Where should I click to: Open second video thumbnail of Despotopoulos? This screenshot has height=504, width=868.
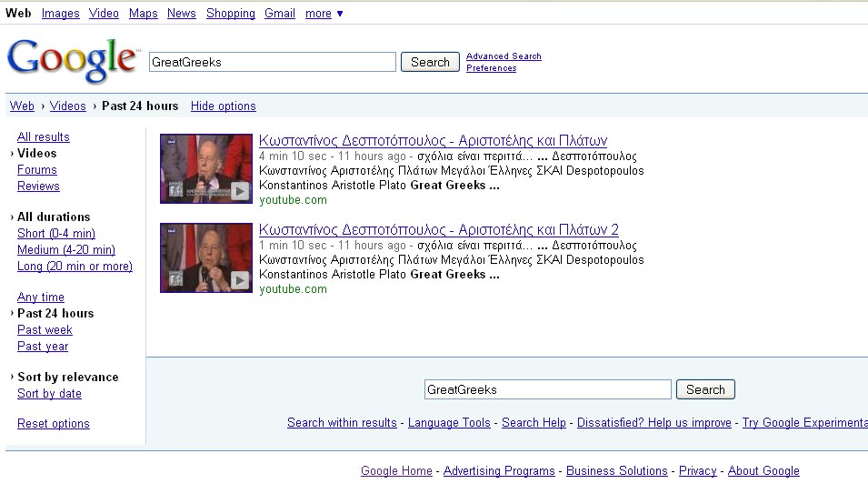pyautogui.click(x=206, y=258)
